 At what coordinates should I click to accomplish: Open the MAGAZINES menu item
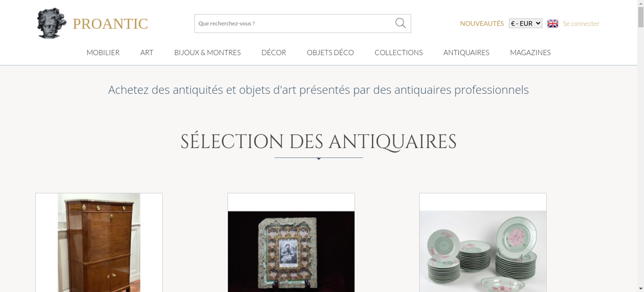click(530, 52)
